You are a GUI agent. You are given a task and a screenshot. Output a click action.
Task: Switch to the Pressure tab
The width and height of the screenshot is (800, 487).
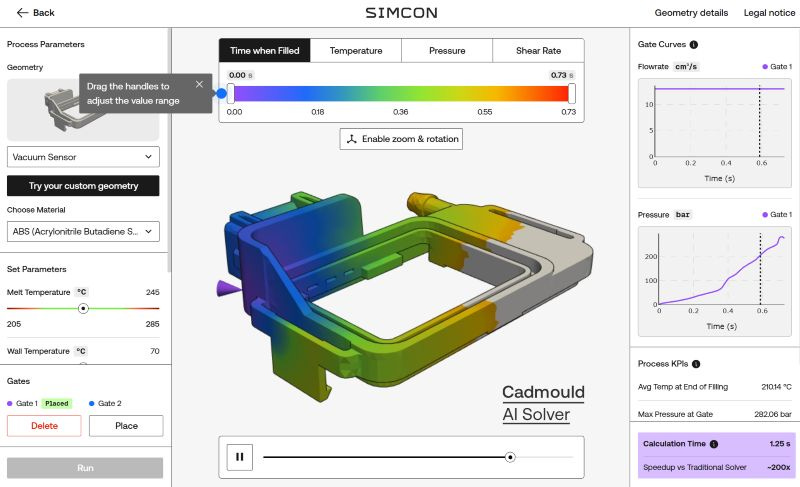click(447, 50)
